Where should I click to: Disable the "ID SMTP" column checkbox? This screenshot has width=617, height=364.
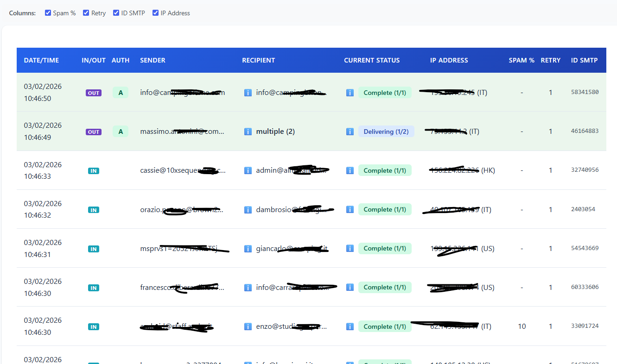click(x=116, y=13)
